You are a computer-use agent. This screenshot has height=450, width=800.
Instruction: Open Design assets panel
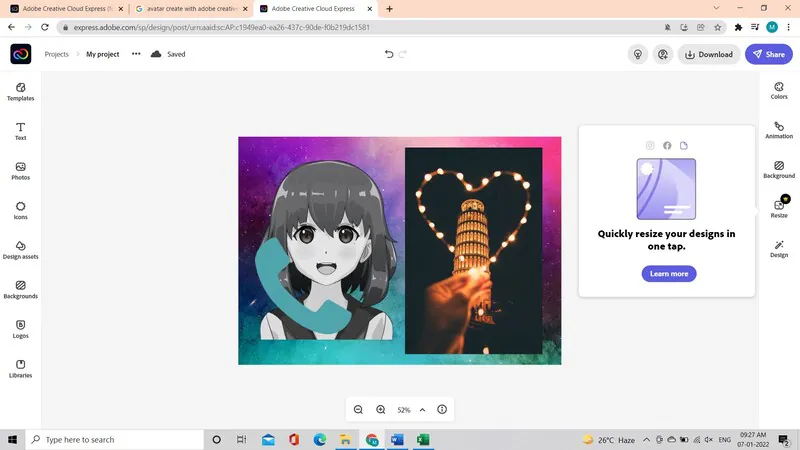[20, 250]
